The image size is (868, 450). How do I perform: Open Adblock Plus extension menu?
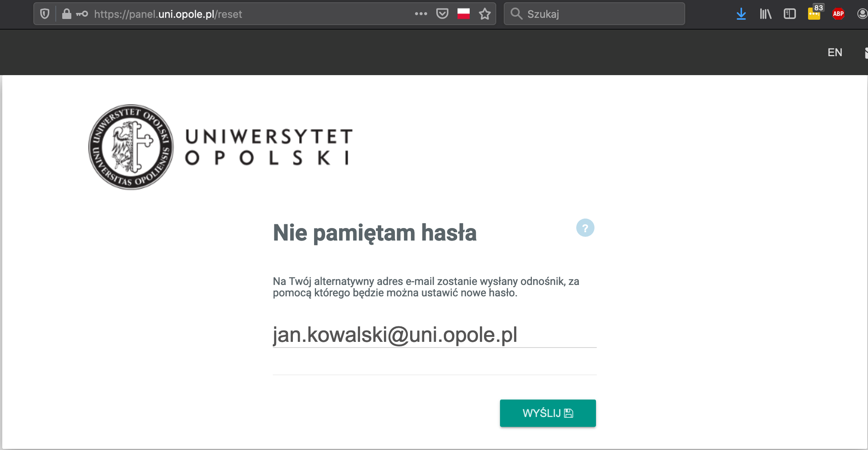click(x=838, y=14)
